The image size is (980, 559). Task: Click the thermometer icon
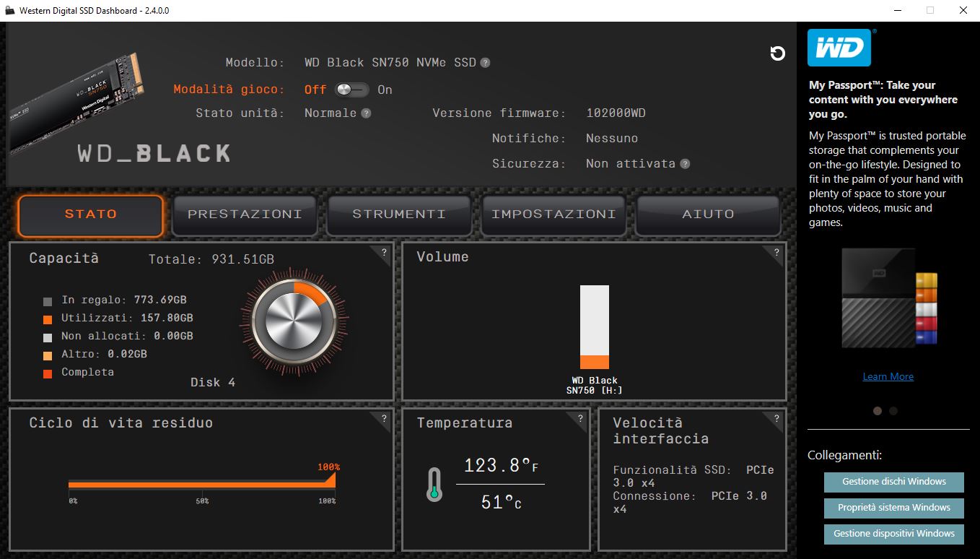pos(434,485)
